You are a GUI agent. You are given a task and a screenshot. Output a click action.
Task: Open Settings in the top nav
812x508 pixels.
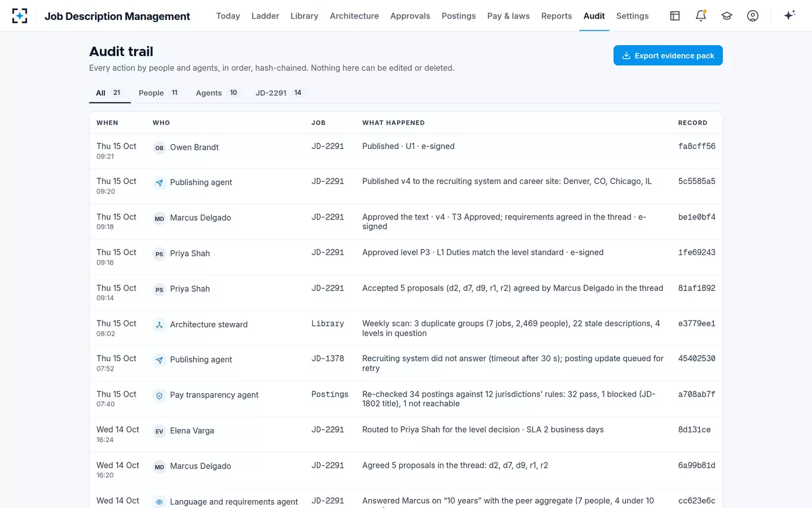coord(632,16)
